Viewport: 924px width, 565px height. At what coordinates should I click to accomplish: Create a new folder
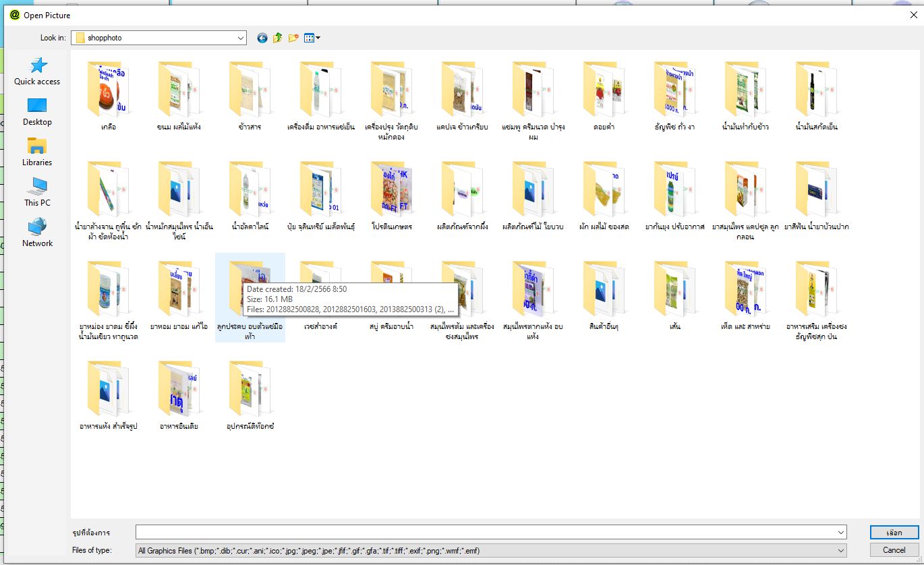[x=293, y=38]
